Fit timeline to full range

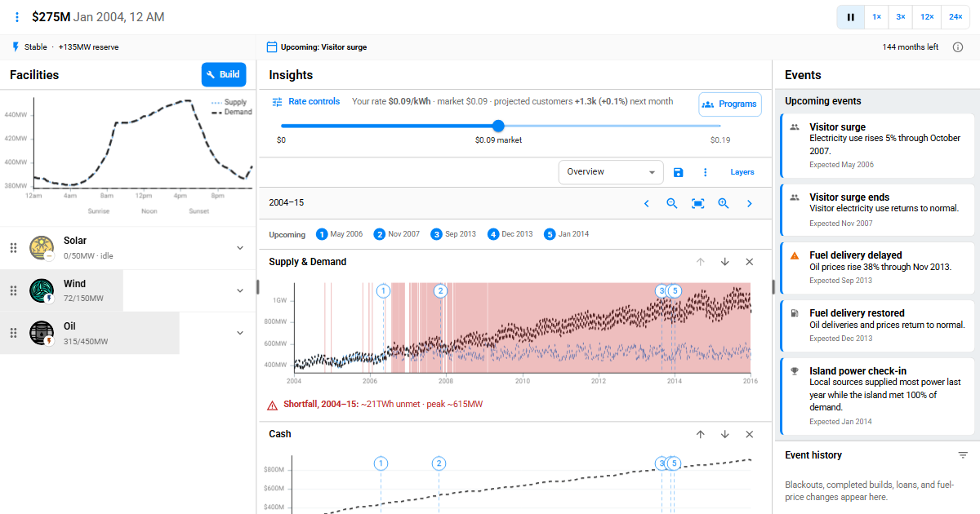tap(698, 203)
